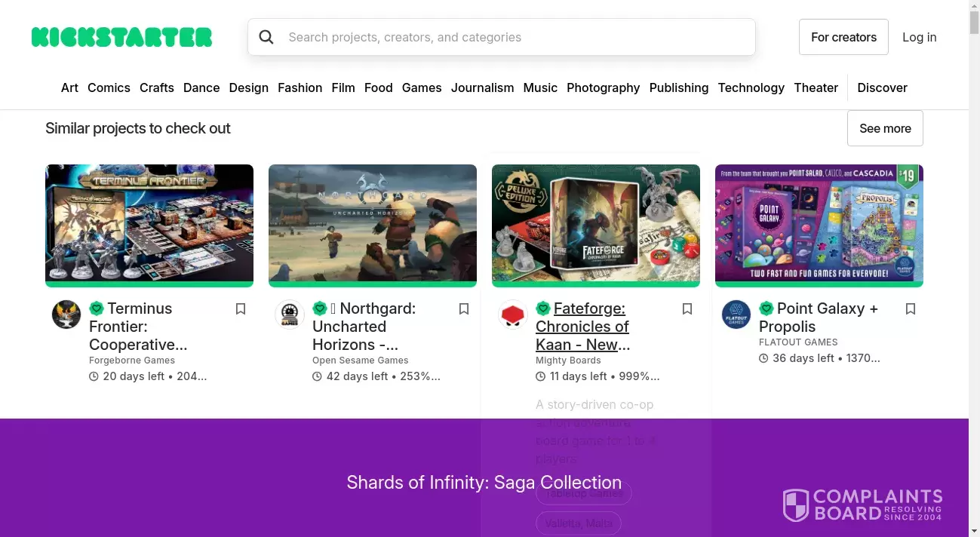The image size is (980, 537).
Task: Open the Point Galaxy and Propolis image
Action: coord(819,223)
